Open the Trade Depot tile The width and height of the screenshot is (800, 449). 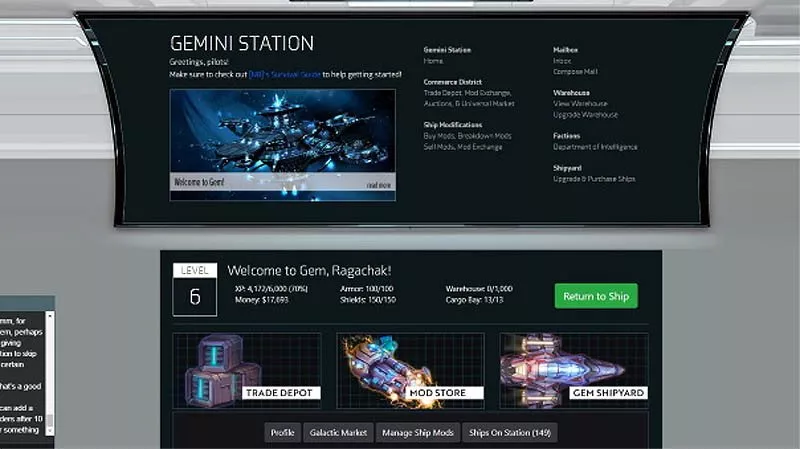tap(247, 370)
